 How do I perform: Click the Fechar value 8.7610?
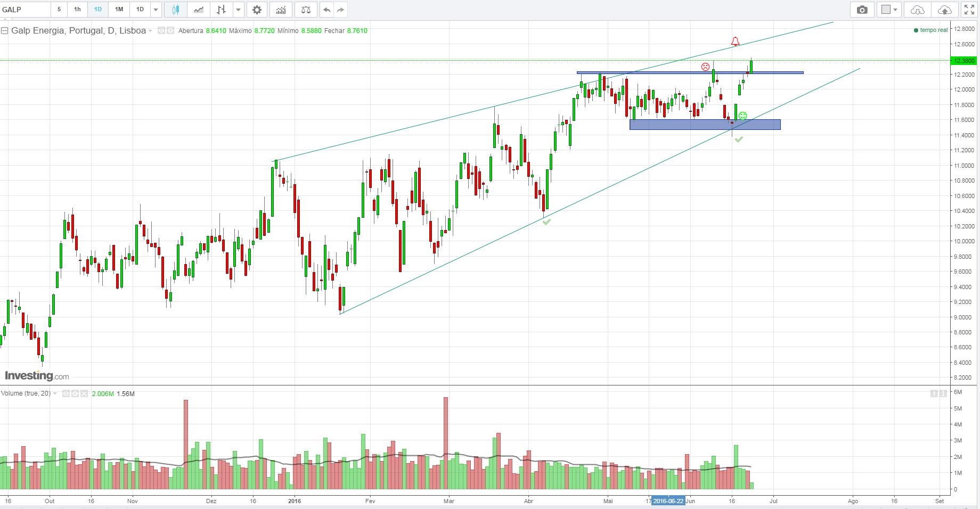click(357, 31)
